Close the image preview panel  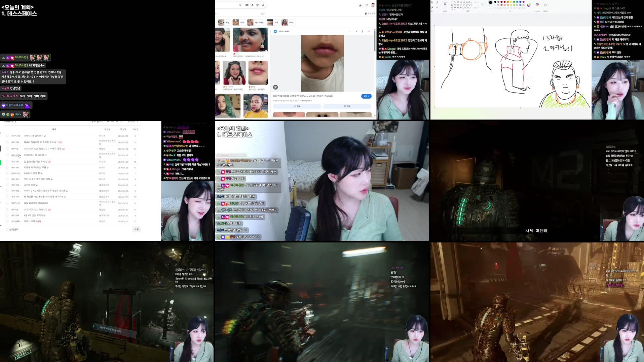(369, 31)
